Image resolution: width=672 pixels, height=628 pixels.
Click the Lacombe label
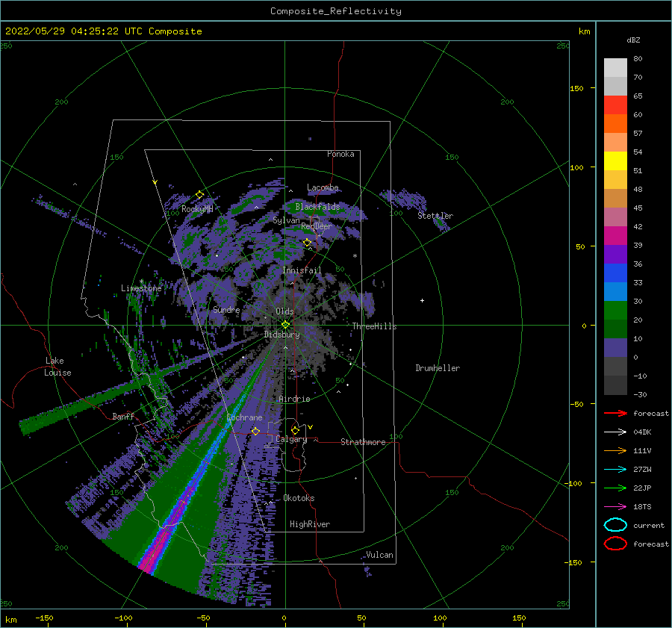pos(323,187)
